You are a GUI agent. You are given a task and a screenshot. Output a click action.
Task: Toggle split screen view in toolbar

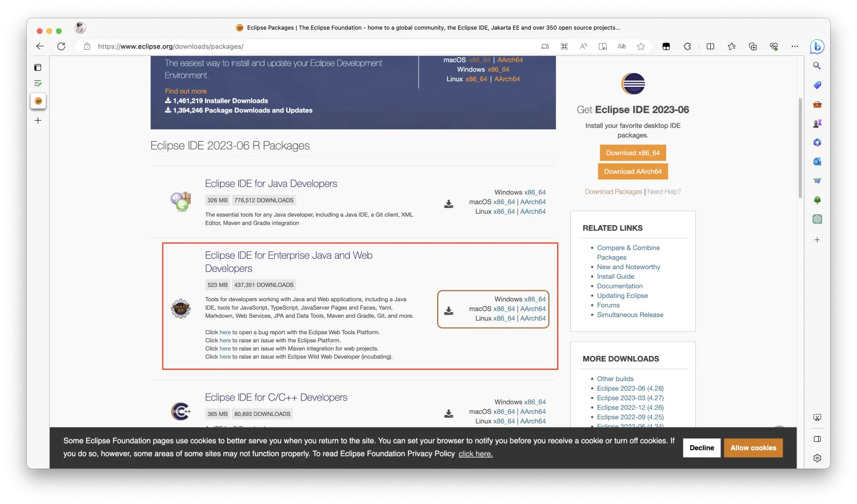[x=710, y=46]
